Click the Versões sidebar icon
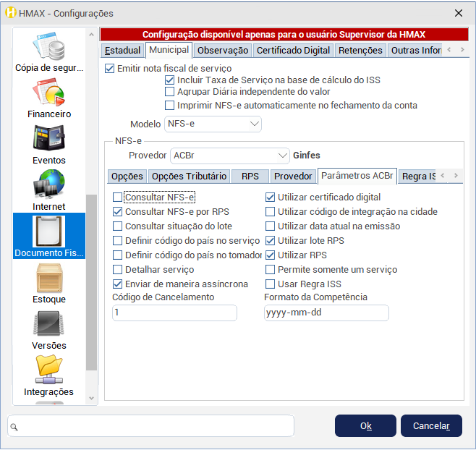 click(48, 324)
